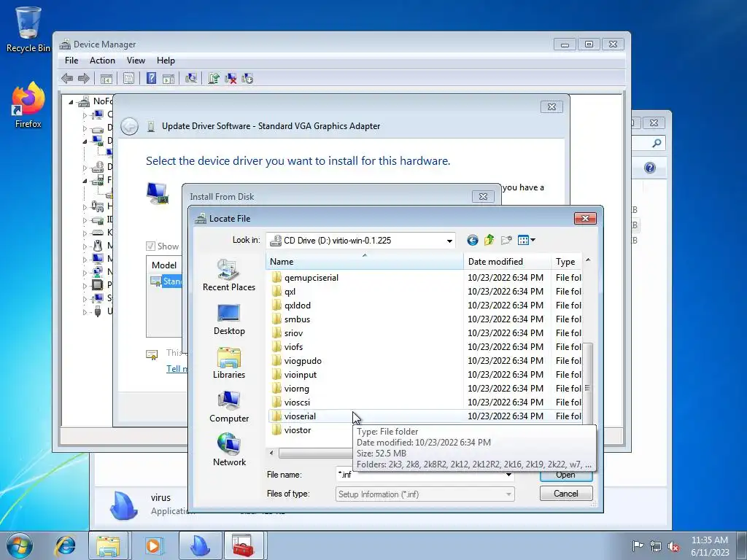
Task: Go to Recent Places in Locate File
Action: point(228,275)
